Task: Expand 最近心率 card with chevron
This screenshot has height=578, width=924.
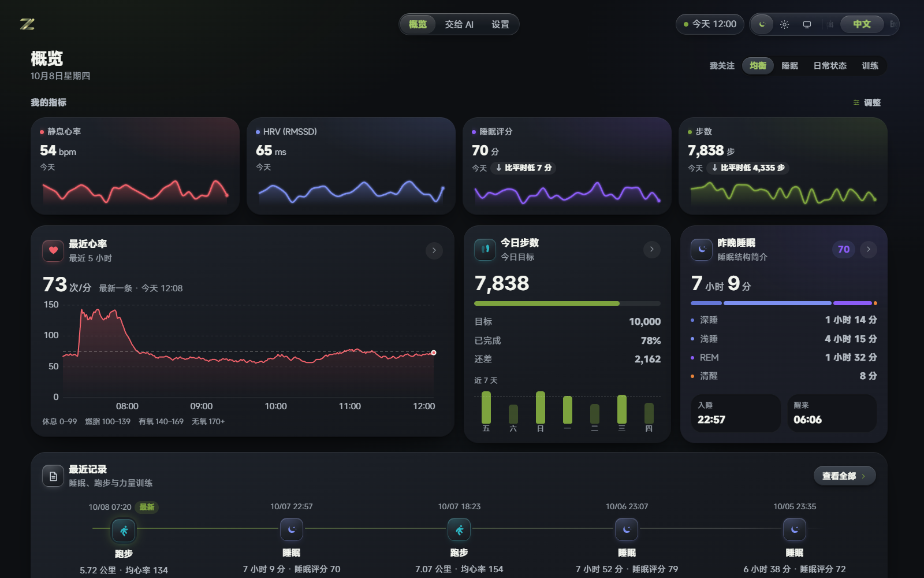Action: (434, 250)
